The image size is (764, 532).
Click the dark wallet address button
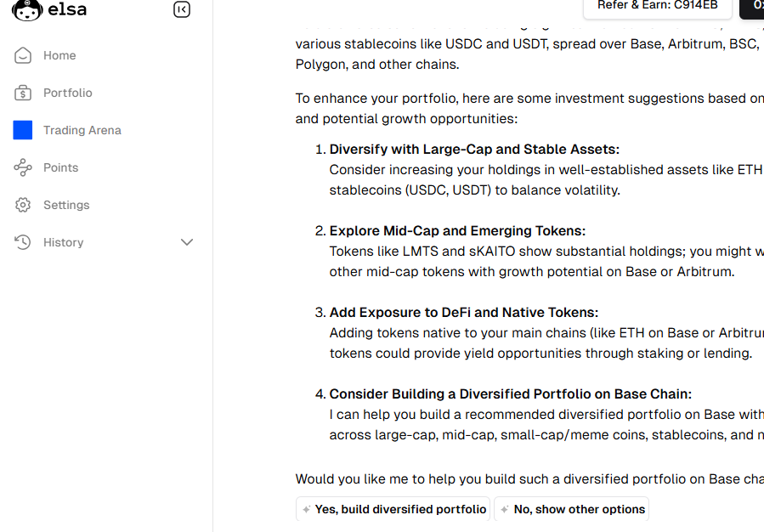click(x=753, y=6)
